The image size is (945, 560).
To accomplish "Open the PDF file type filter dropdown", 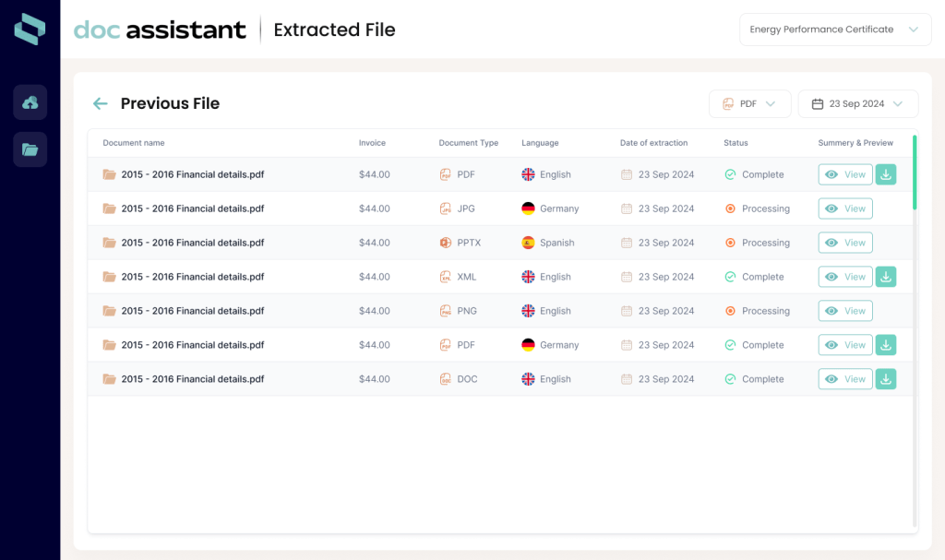I will pos(749,104).
